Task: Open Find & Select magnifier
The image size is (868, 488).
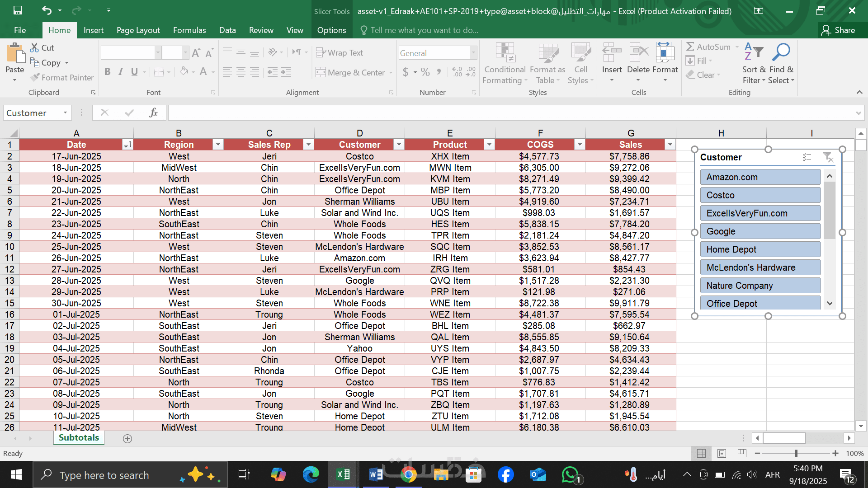Action: point(781,52)
